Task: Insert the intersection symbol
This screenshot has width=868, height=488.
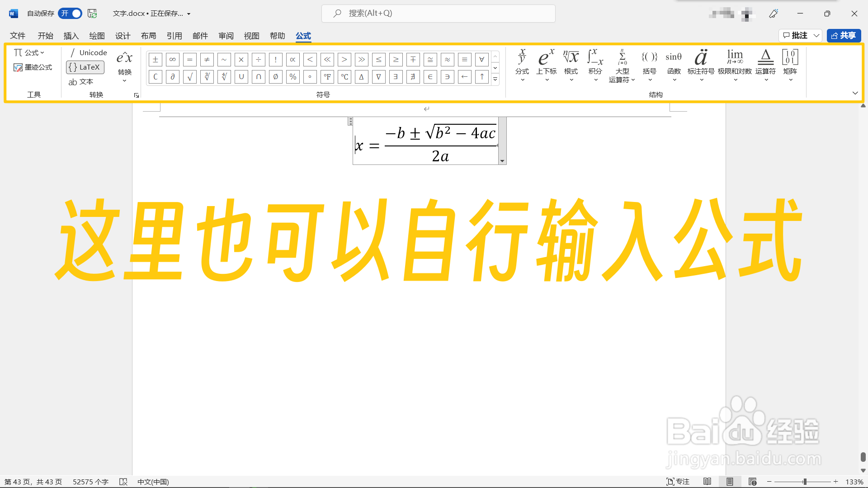Action: tap(259, 77)
